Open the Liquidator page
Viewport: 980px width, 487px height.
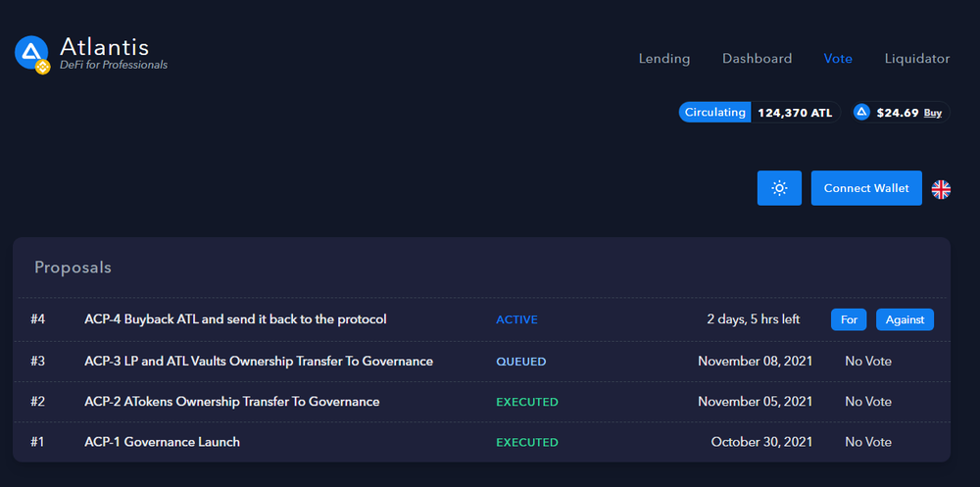point(916,59)
